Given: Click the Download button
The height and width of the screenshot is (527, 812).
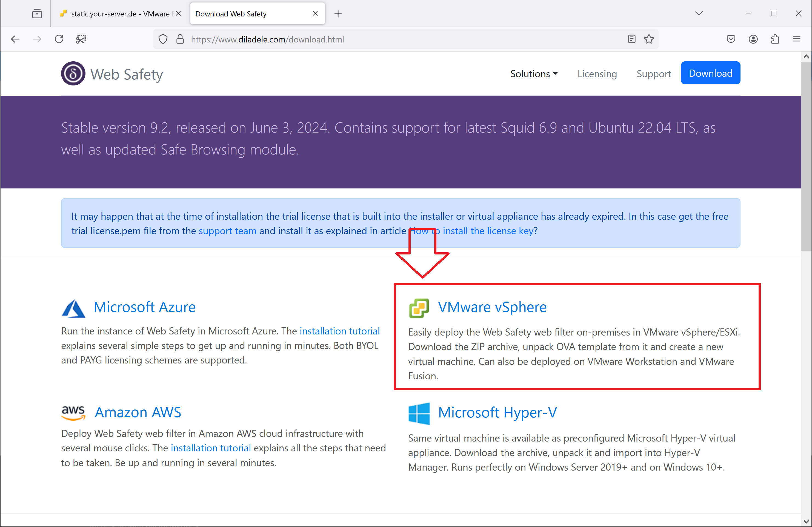Looking at the screenshot, I should (x=711, y=73).
